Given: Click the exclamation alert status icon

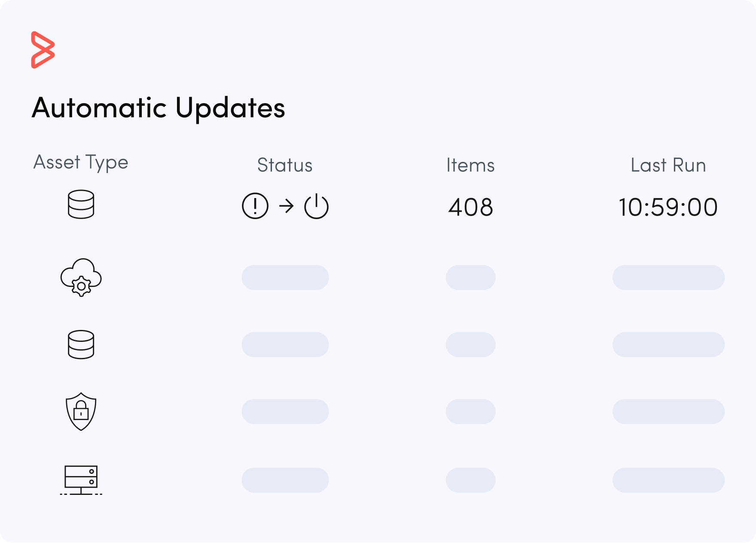Looking at the screenshot, I should [255, 206].
